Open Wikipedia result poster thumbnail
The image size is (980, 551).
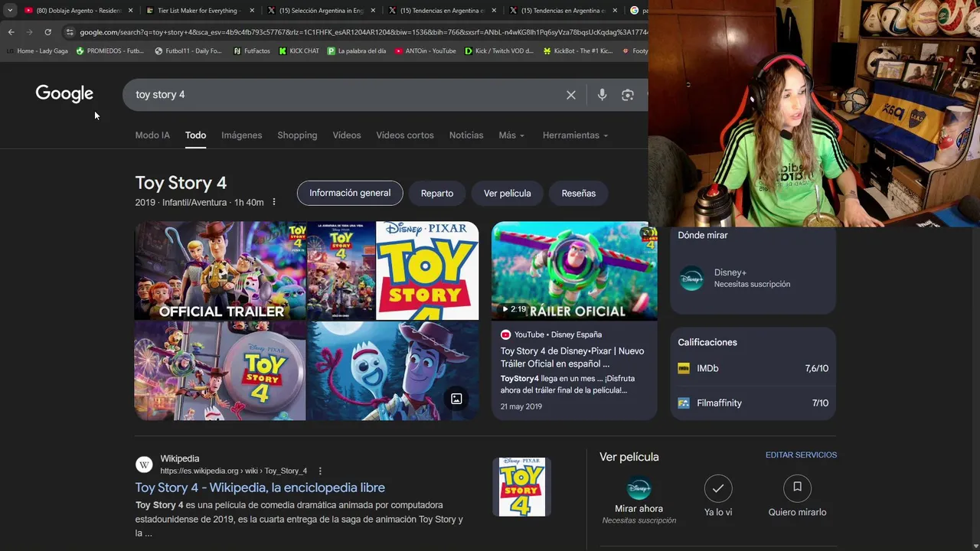522,487
